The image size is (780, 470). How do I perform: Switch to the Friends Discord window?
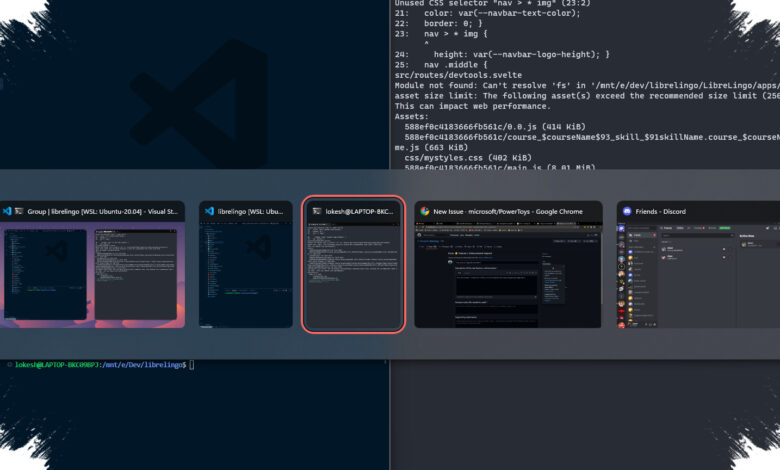coord(698,264)
